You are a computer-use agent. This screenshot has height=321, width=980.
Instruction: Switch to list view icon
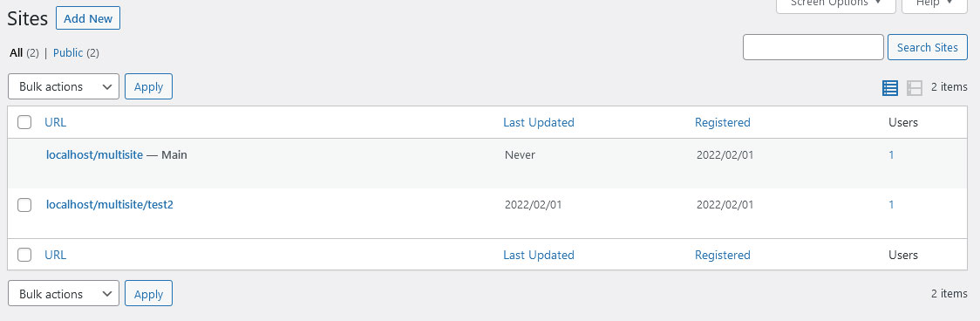click(x=890, y=88)
